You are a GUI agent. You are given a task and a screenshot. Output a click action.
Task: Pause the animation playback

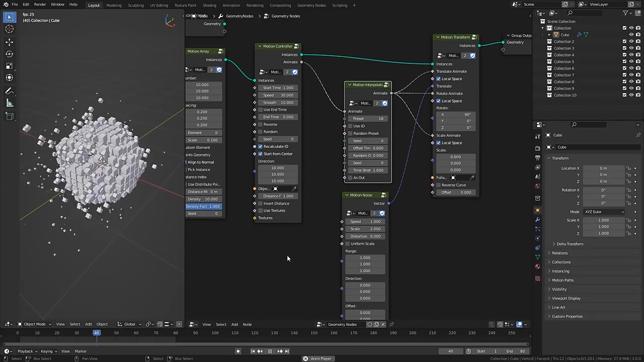pos(270,351)
